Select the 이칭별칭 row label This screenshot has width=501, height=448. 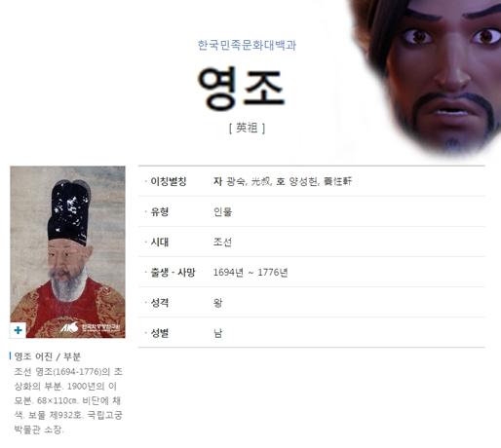(168, 181)
